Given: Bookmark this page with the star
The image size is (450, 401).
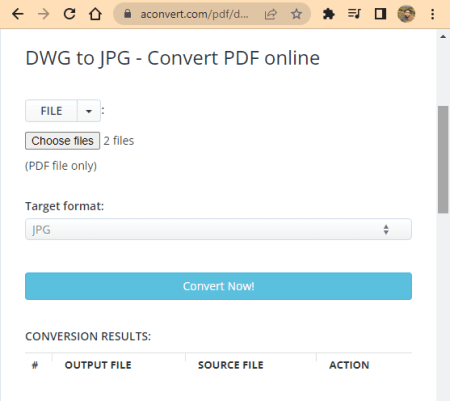Looking at the screenshot, I should pos(296,14).
